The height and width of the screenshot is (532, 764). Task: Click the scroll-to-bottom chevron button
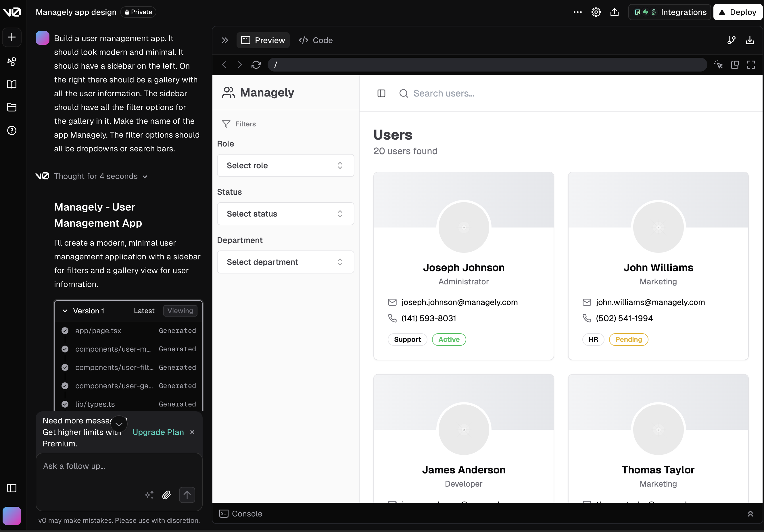click(x=119, y=424)
